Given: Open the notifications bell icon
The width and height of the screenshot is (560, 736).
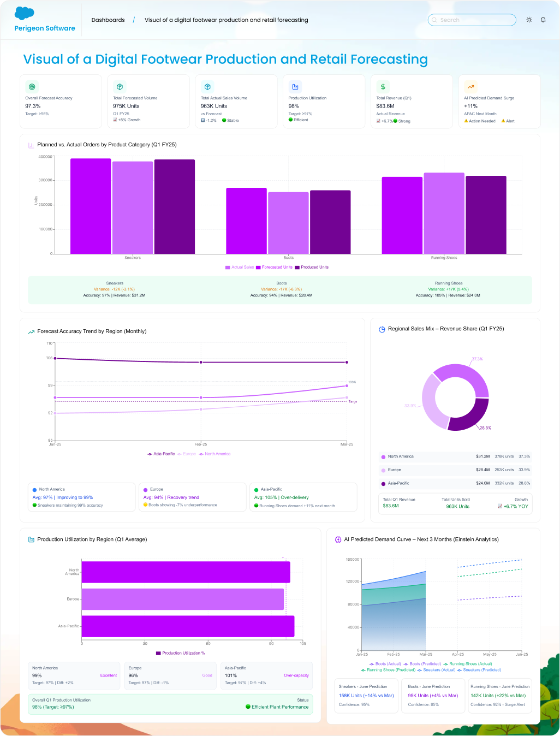Looking at the screenshot, I should [x=543, y=20].
